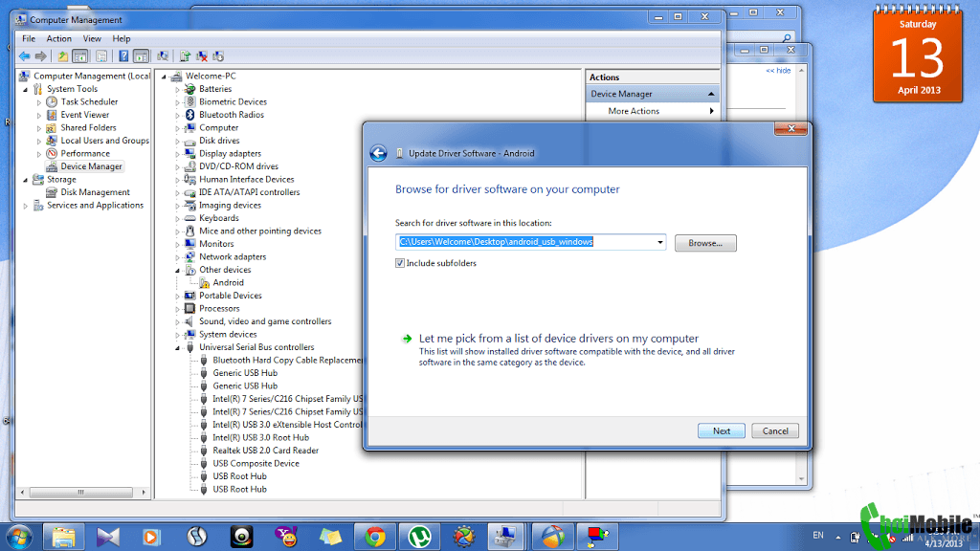Click the Up one level toolbar icon
Screen dimensions: 980x551
point(63,56)
